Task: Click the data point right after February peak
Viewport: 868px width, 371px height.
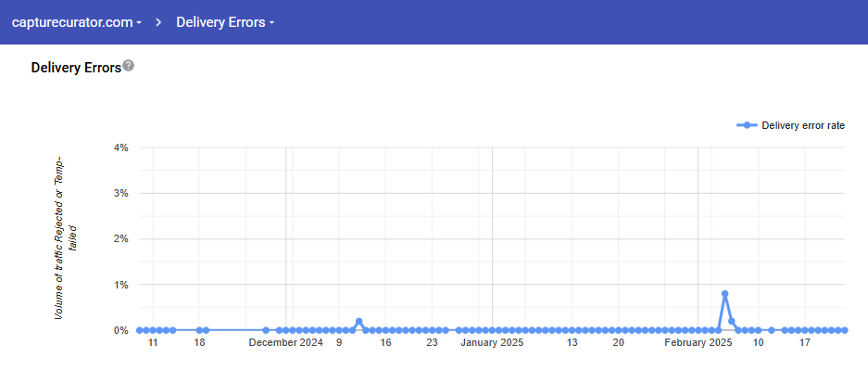Action: click(732, 322)
